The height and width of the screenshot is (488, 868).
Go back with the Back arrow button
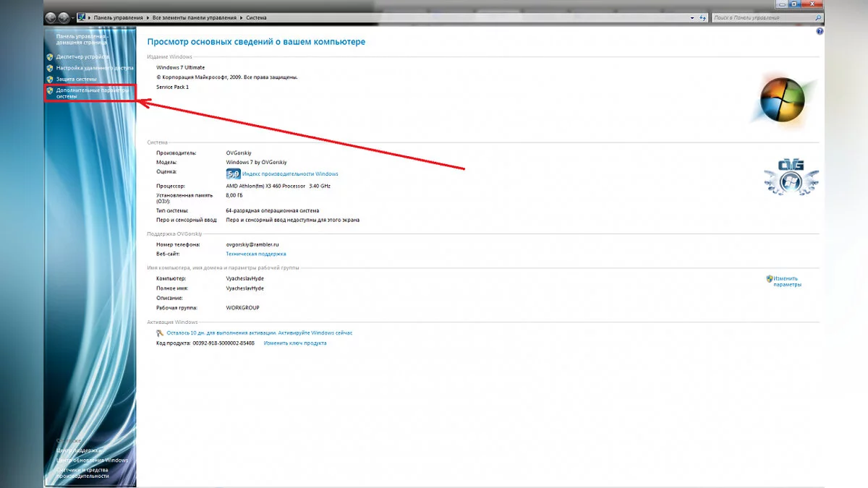pos(51,17)
